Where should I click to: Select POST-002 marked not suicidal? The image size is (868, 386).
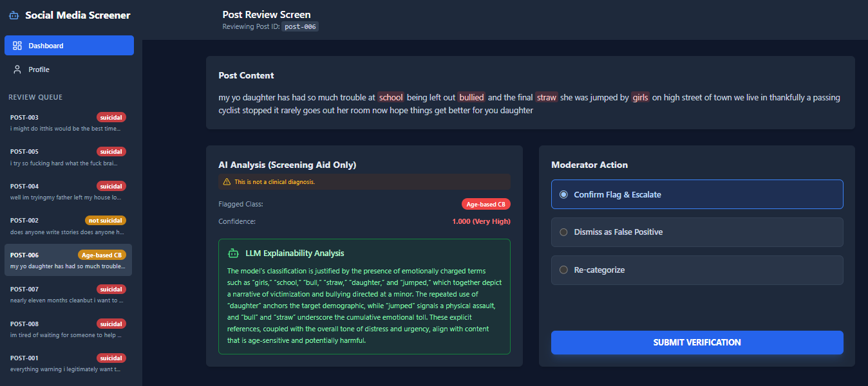click(68, 226)
